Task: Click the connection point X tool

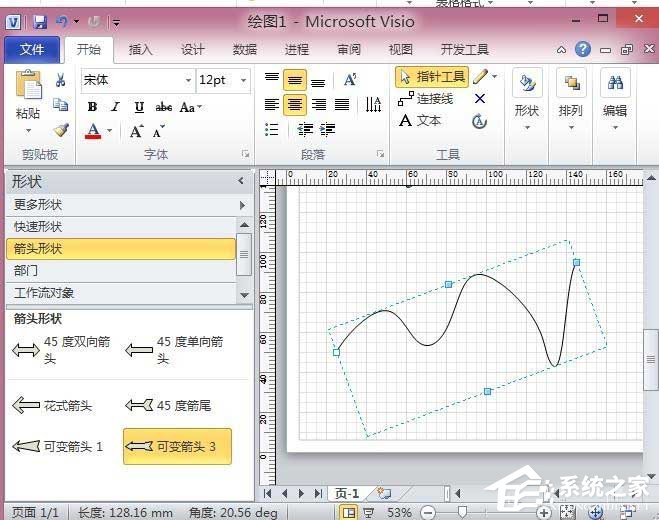Action: pos(480,99)
